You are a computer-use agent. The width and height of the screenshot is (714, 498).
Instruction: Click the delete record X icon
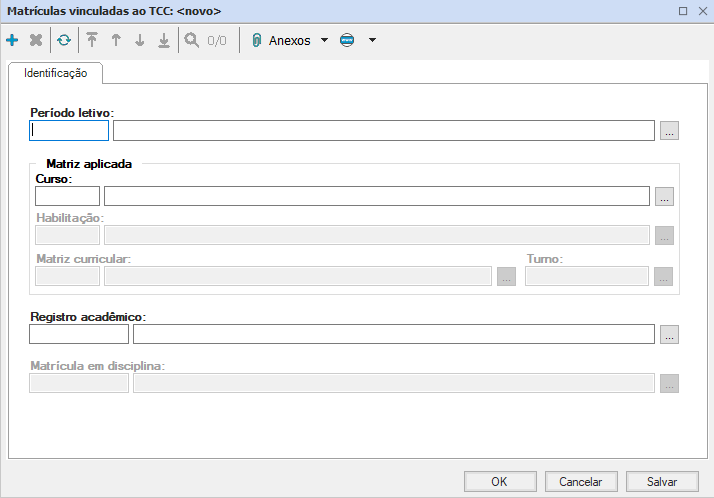[36, 41]
